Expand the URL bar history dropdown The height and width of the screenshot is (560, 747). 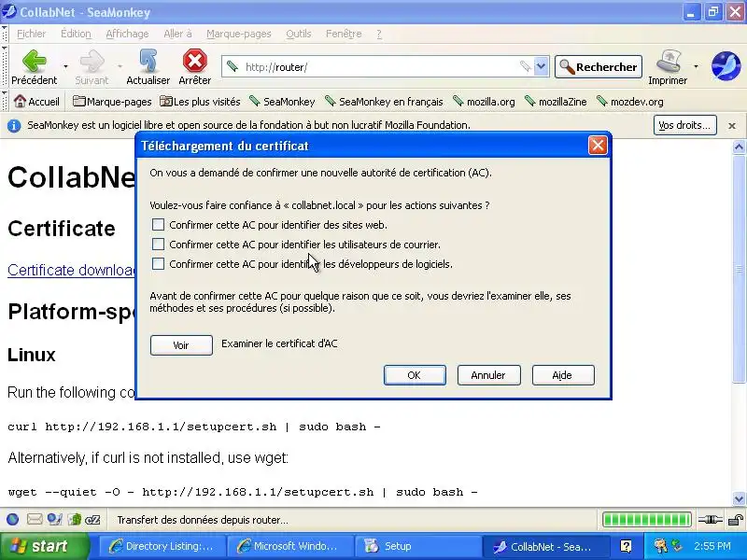pos(541,66)
